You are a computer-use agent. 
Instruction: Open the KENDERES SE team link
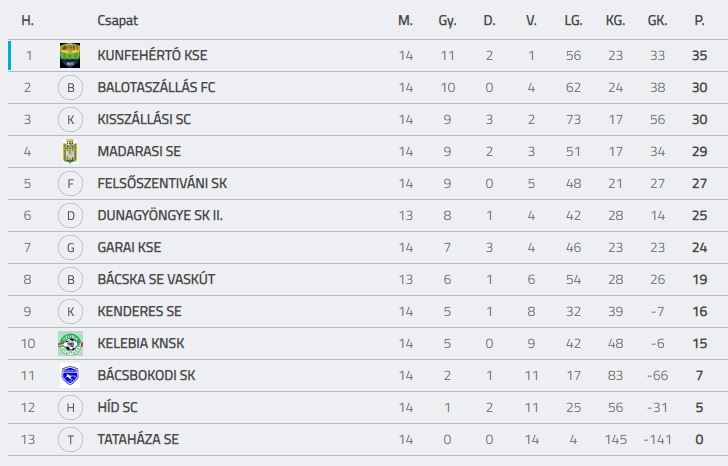139,311
